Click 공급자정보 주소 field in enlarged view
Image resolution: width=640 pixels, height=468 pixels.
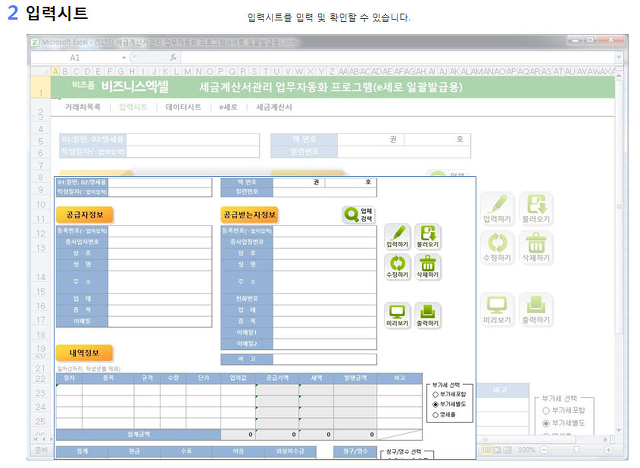coord(160,282)
